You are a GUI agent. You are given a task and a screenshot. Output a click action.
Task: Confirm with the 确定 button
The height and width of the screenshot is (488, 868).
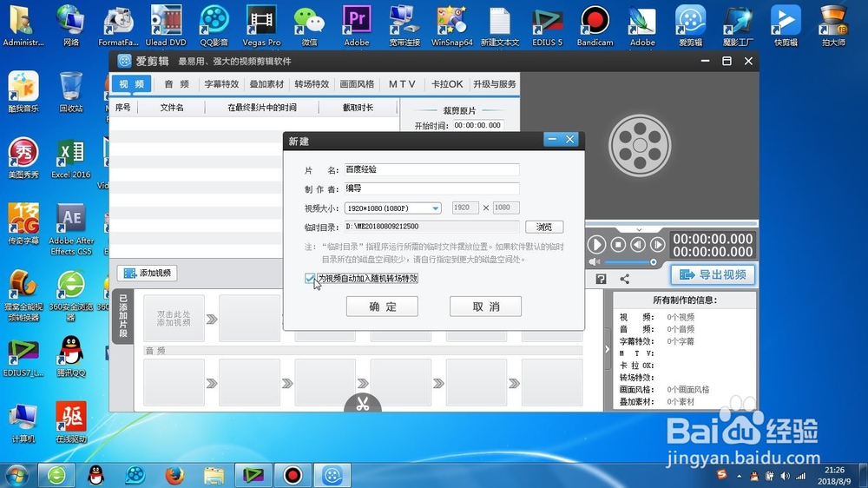[382, 307]
